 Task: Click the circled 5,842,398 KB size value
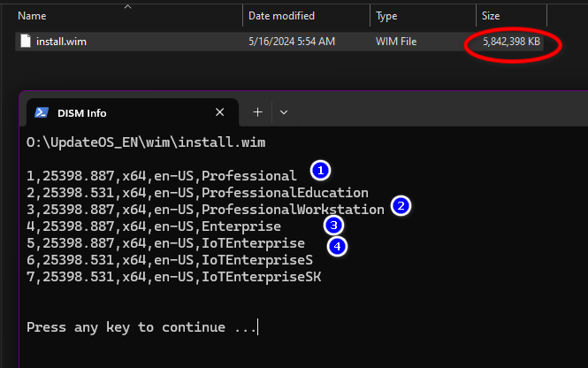511,42
